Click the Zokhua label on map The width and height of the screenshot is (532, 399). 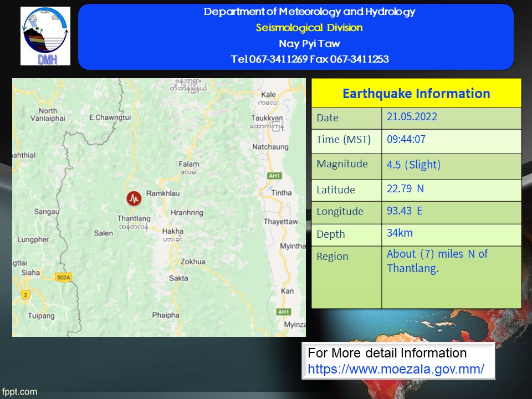pos(193,262)
